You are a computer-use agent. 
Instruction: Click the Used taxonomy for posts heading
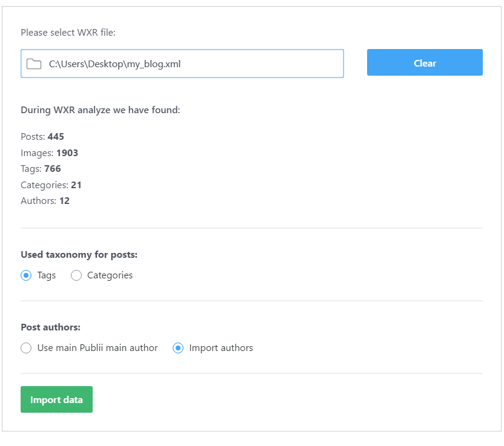click(x=79, y=255)
